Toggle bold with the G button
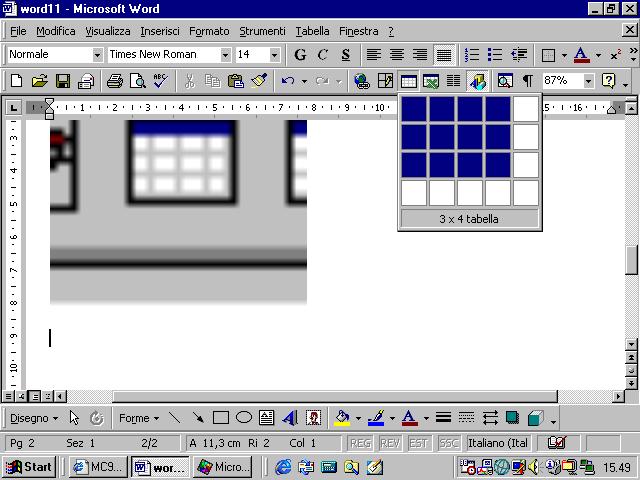 click(x=300, y=54)
